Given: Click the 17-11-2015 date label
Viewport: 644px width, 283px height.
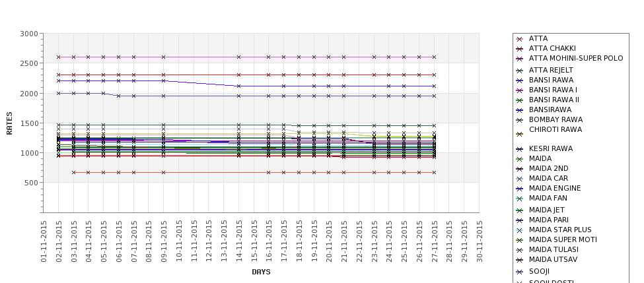Looking at the screenshot, I should [284, 241].
